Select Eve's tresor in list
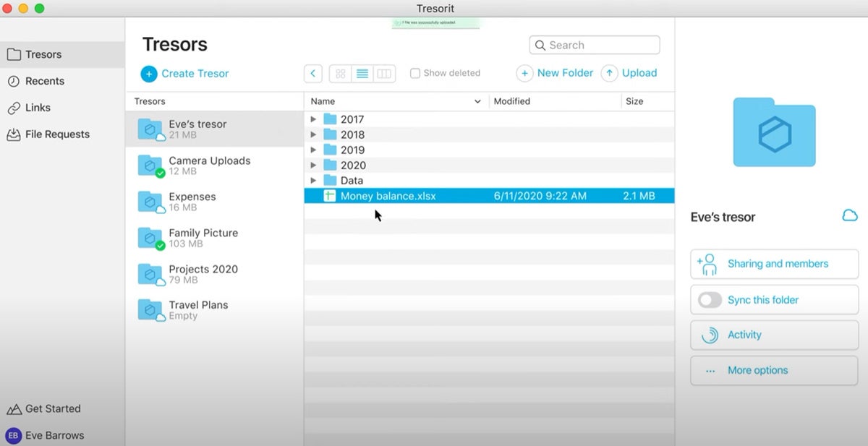The width and height of the screenshot is (868, 446). click(x=214, y=129)
